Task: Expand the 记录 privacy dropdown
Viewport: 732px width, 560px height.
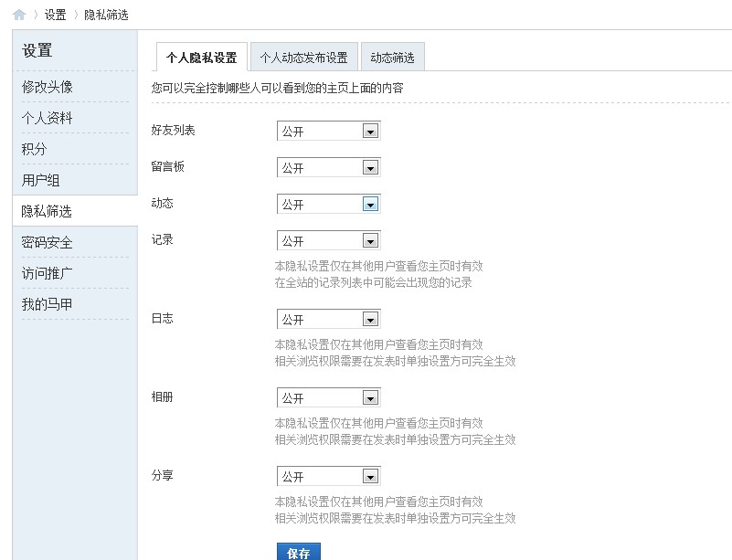Action: (328, 241)
